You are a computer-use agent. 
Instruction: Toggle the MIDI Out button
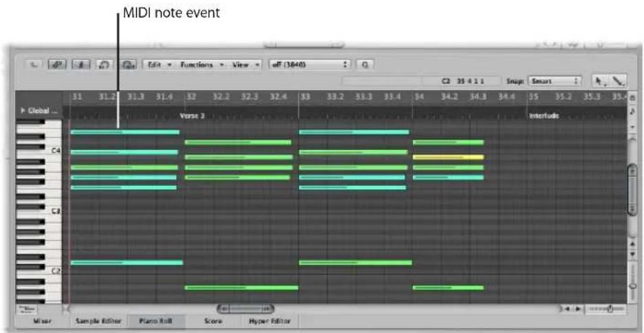129,65
